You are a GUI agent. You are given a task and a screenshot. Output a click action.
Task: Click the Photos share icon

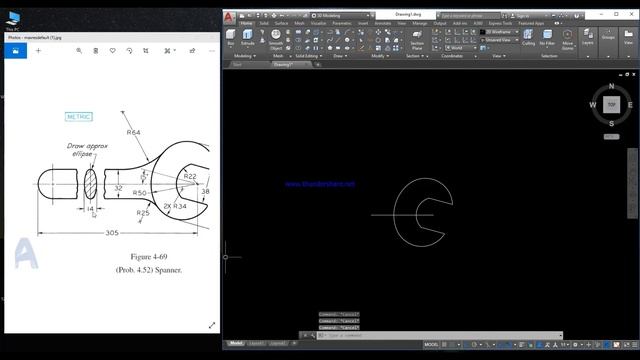pyautogui.click(x=192, y=51)
